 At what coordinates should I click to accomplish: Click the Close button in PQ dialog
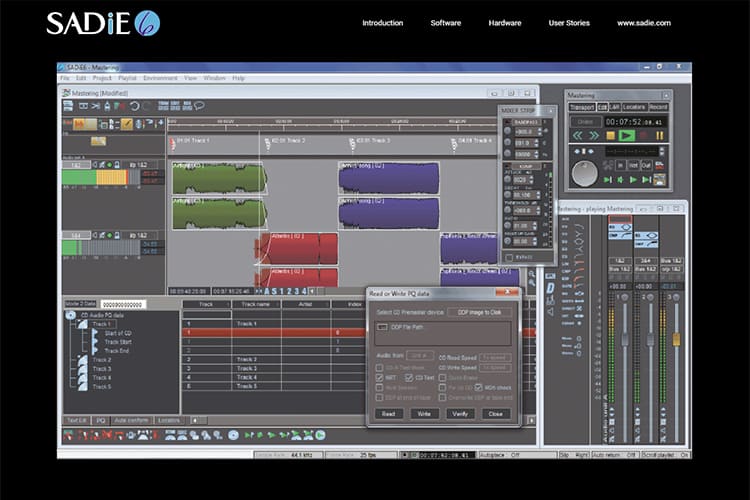click(x=496, y=414)
